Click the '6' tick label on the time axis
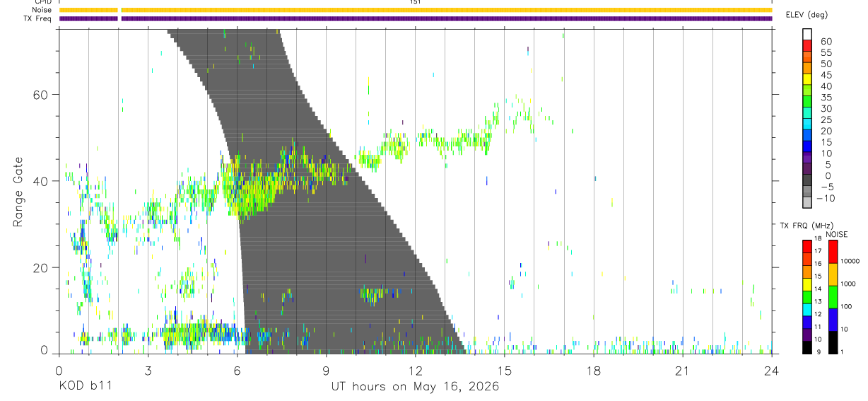The image size is (868, 401). (x=237, y=371)
